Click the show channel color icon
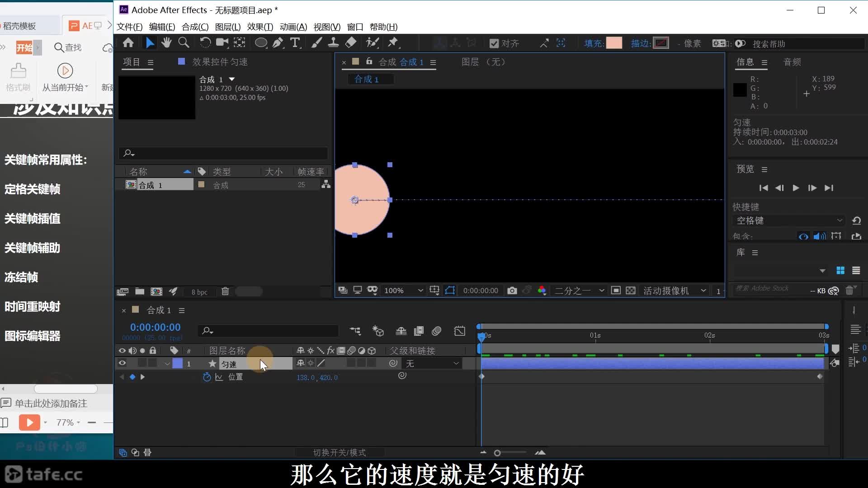The image size is (868, 488). [x=542, y=291]
